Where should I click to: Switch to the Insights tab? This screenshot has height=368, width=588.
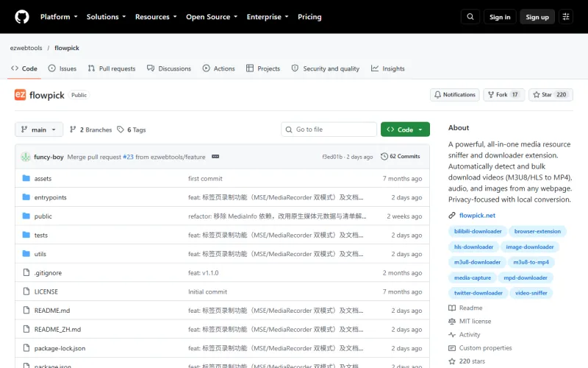pos(388,68)
